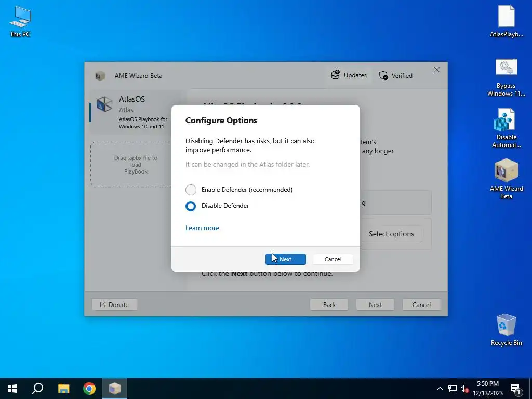Open This PC desktop icon
The height and width of the screenshot is (399, 532).
pyautogui.click(x=20, y=22)
